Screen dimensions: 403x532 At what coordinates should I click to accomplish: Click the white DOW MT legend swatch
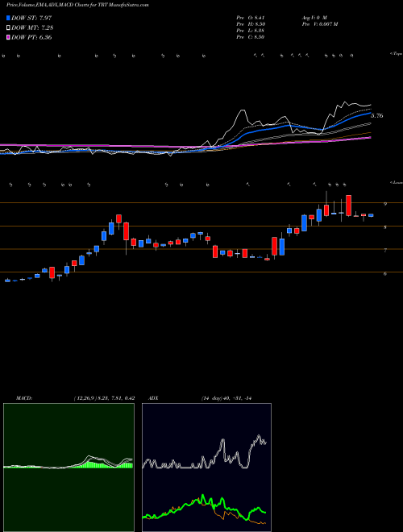pyautogui.click(x=9, y=28)
